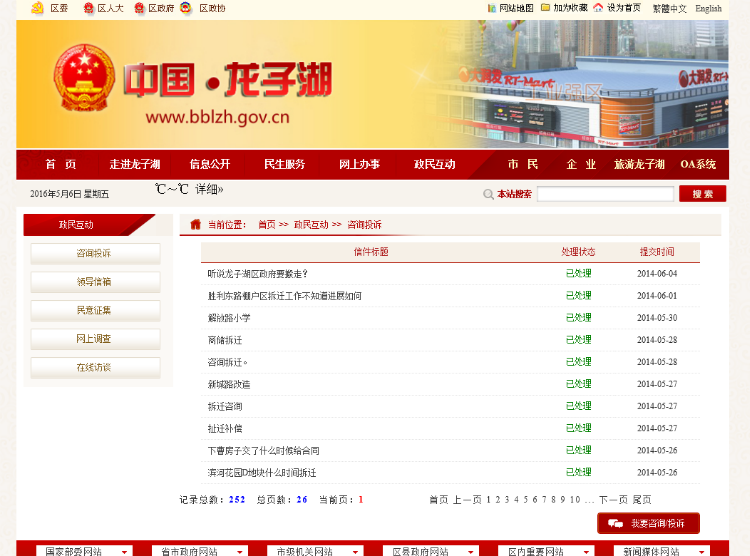This screenshot has width=750, height=556.
Task: Open 走进龙子湖 navigation item
Action: (135, 165)
